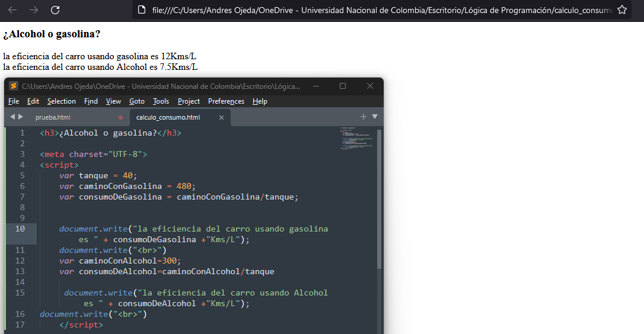Open the Goto menu
The height and width of the screenshot is (334, 644).
tap(137, 101)
